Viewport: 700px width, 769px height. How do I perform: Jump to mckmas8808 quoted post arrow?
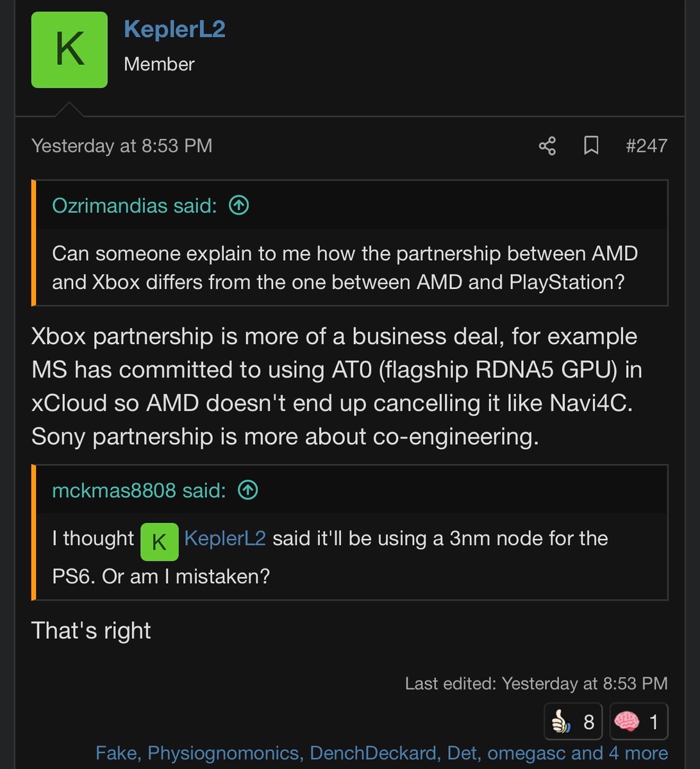coord(248,491)
